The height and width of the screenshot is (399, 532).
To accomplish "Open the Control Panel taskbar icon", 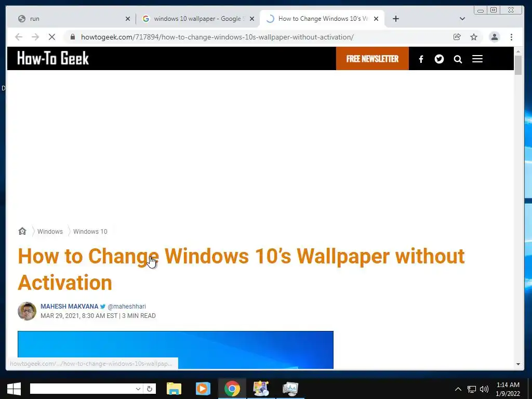I will point(261,389).
